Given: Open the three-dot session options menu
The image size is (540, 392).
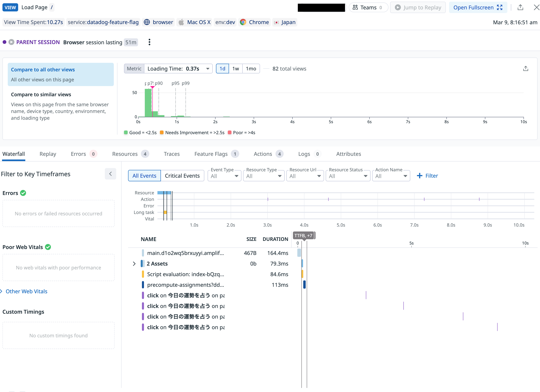Looking at the screenshot, I should click(x=149, y=42).
